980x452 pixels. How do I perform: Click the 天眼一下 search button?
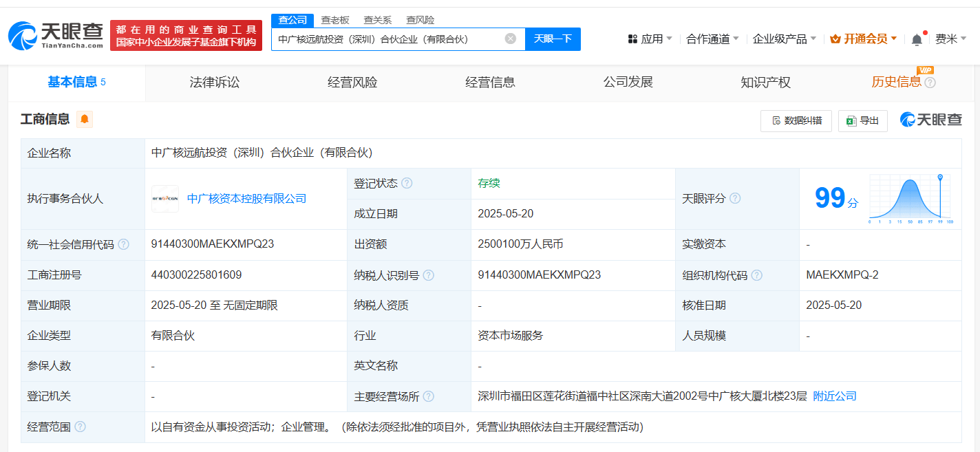tap(553, 39)
